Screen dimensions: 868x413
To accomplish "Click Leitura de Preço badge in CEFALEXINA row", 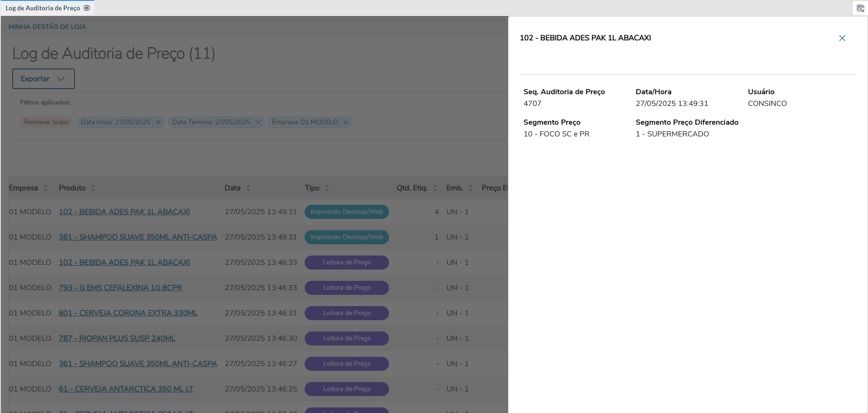I will pos(347,288).
